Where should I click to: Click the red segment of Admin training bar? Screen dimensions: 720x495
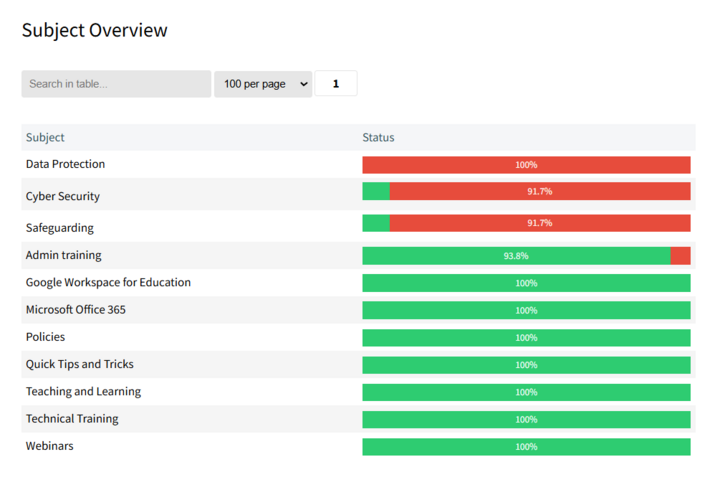pyautogui.click(x=680, y=256)
